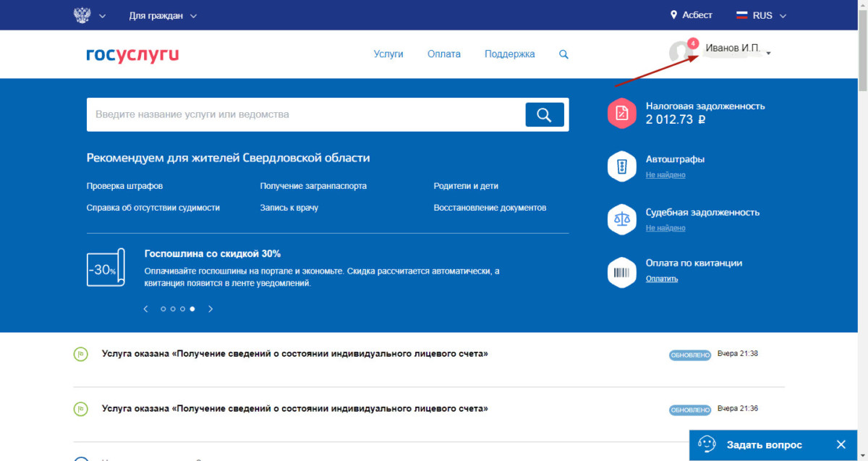This screenshot has height=461, width=868.
Task: Click the tax debt hexagon icon
Action: 621,112
